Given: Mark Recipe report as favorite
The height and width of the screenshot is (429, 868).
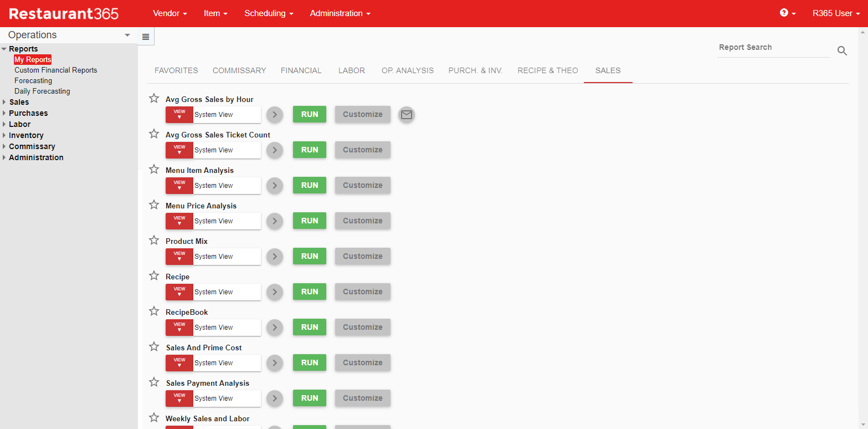Looking at the screenshot, I should pos(154,276).
